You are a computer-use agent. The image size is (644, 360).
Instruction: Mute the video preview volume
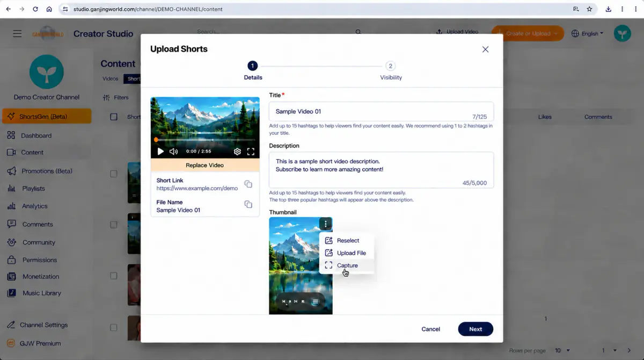[173, 152]
